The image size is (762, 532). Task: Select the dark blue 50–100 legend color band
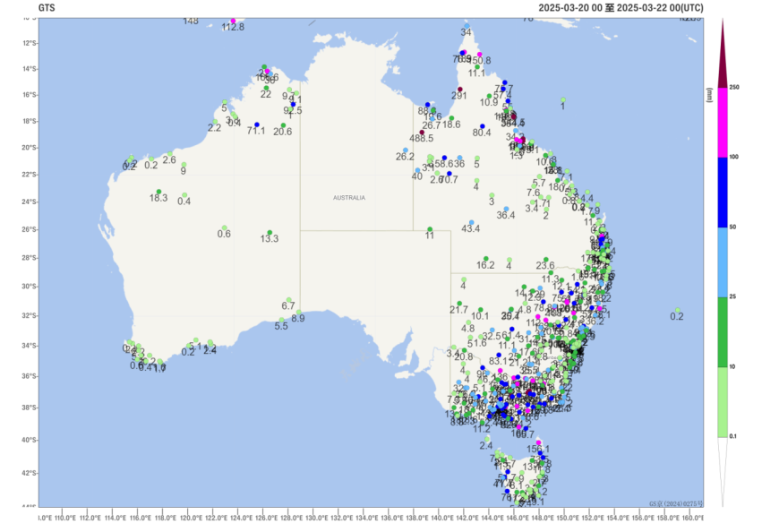(723, 193)
